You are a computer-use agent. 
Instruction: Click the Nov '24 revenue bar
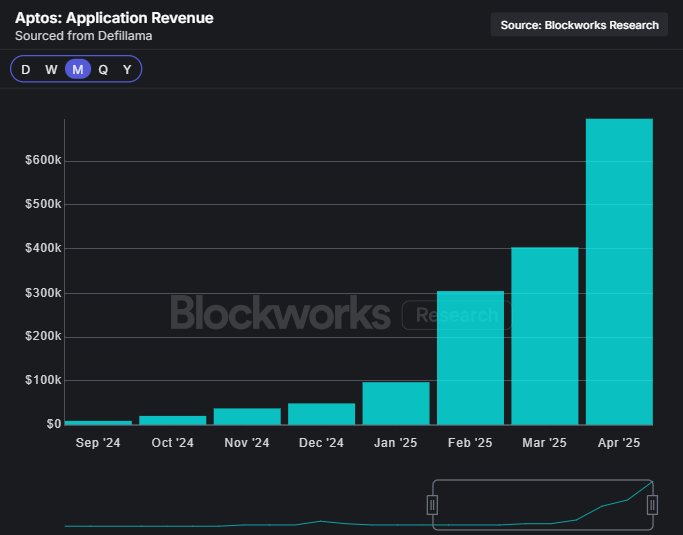point(247,416)
